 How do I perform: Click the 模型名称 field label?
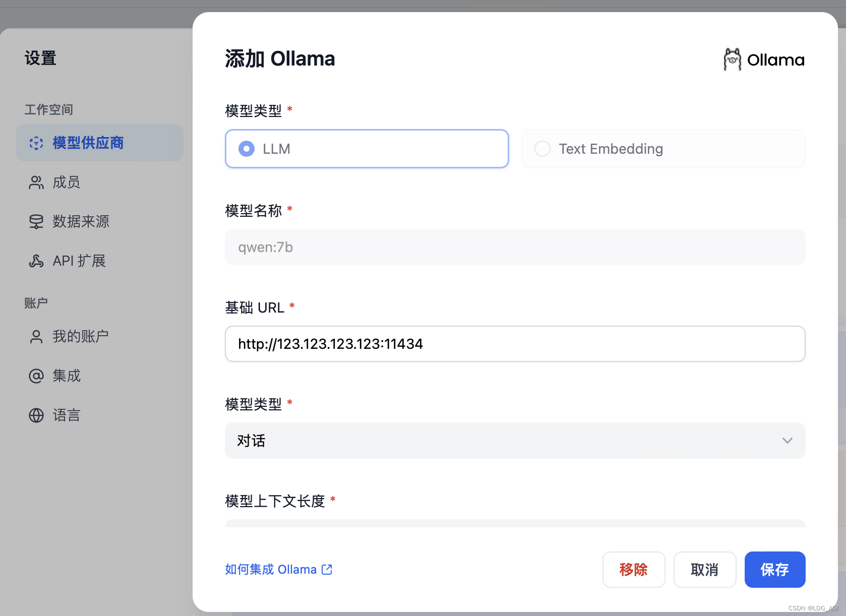(254, 211)
